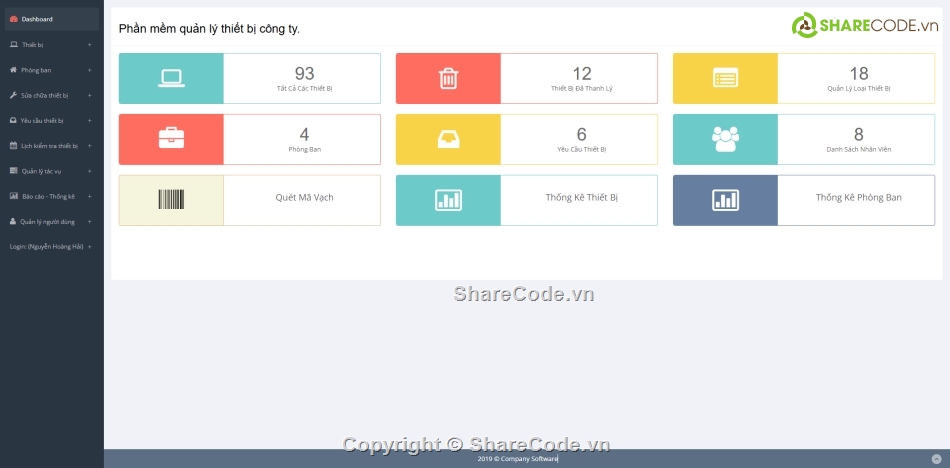Click the Yêu cầu thiết bị sidebar label
Viewport: 950px width, 468px height.
(x=42, y=121)
